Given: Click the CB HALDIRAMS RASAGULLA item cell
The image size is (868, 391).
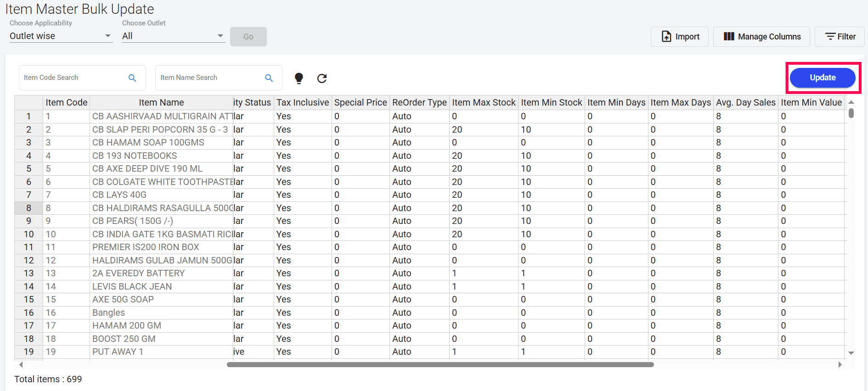Looking at the screenshot, I should point(162,208).
